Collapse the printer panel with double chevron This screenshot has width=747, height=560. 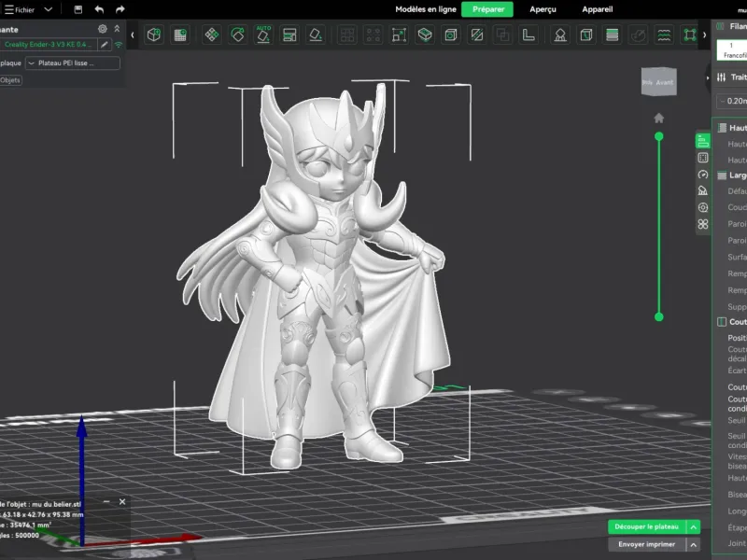point(117,29)
